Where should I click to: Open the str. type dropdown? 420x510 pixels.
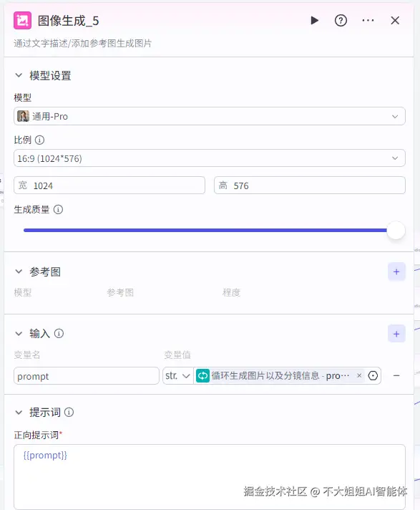177,376
